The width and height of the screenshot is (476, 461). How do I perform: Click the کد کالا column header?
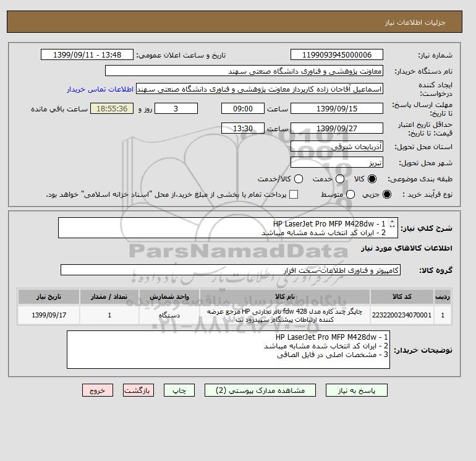coord(402,296)
